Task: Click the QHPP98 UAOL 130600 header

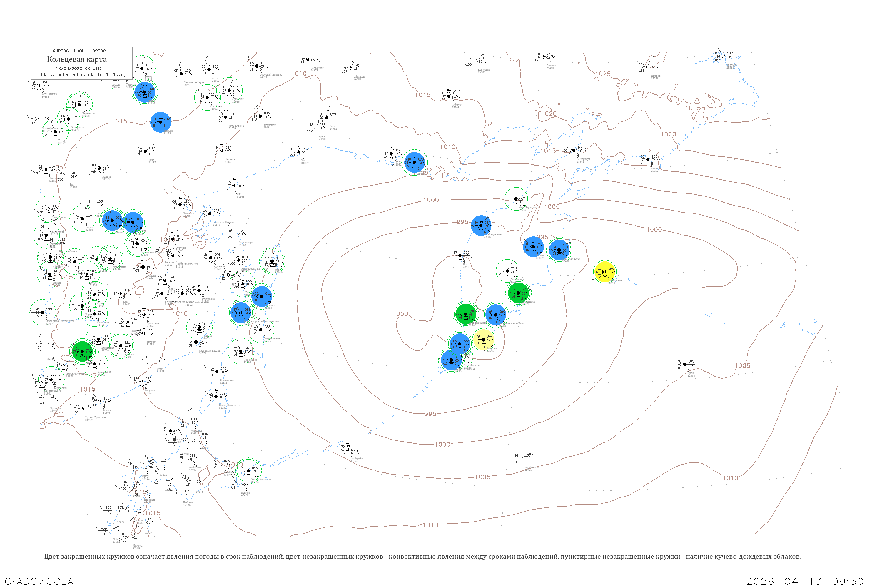Action: (x=79, y=51)
